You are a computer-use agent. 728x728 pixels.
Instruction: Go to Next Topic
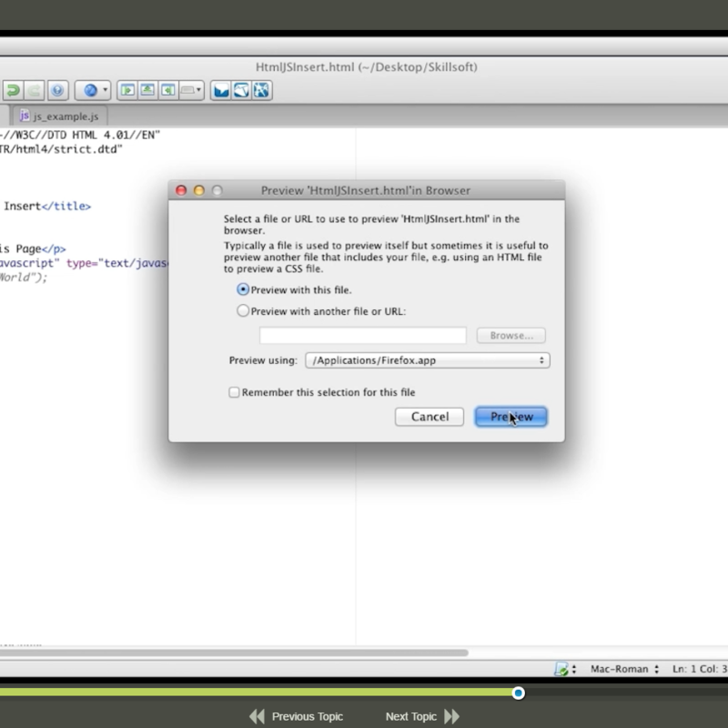coord(422,716)
